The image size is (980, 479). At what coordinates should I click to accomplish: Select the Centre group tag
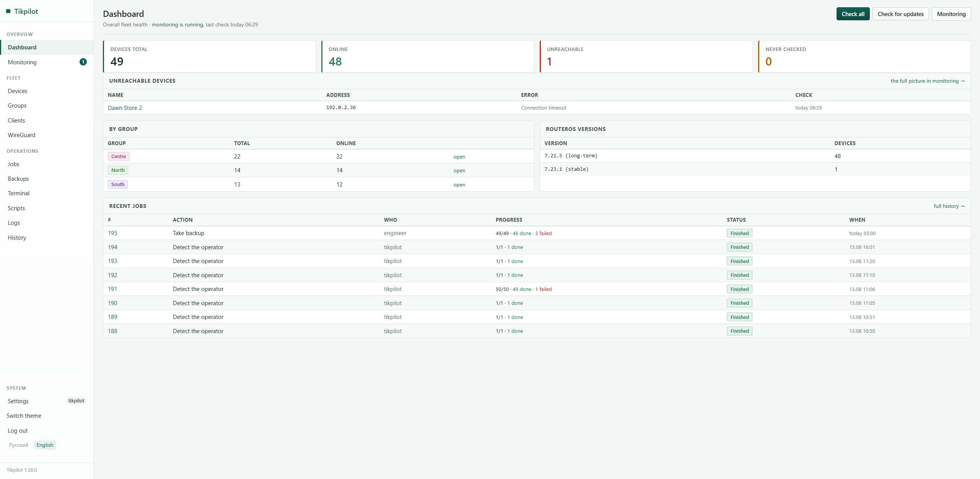119,156
